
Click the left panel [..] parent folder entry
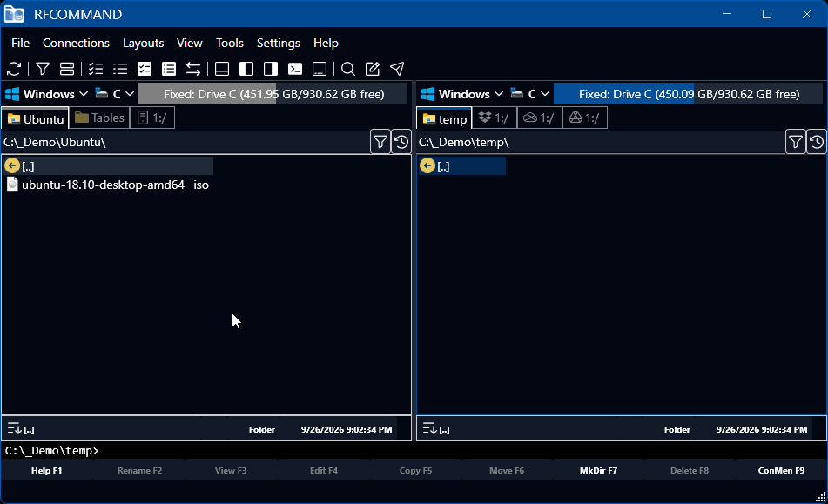[108, 166]
